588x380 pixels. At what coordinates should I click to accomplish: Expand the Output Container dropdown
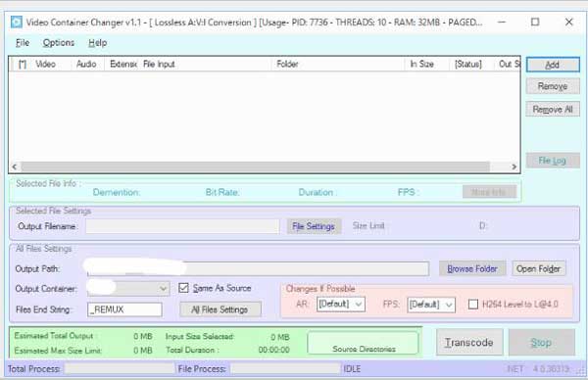click(163, 289)
